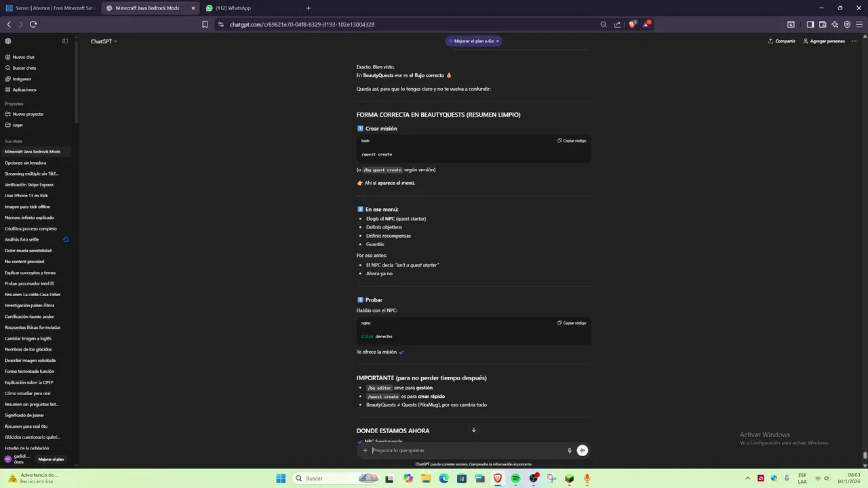
Task: Open the Brave VPN shield icon
Action: (x=847, y=24)
